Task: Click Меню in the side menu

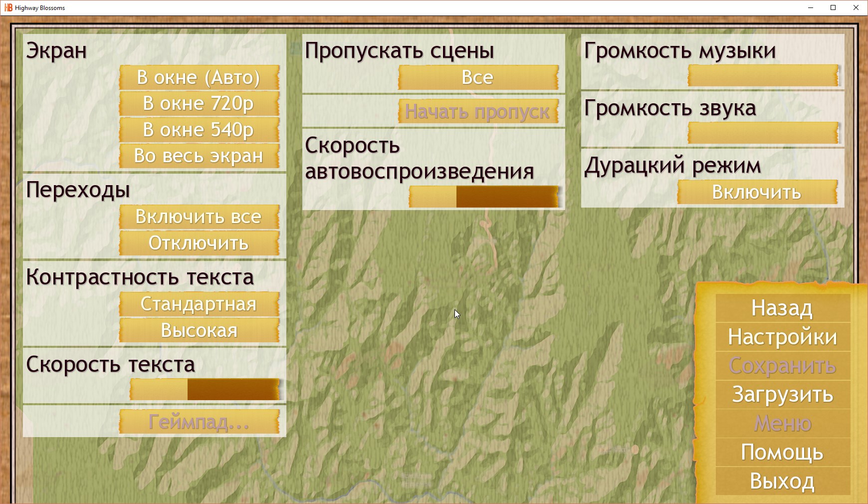Action: click(x=783, y=424)
